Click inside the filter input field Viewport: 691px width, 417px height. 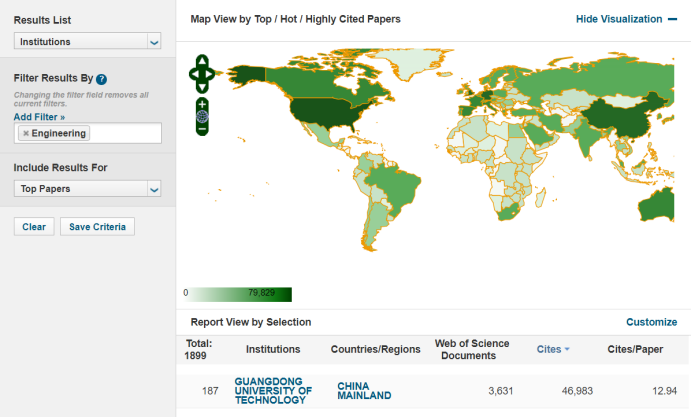point(125,133)
